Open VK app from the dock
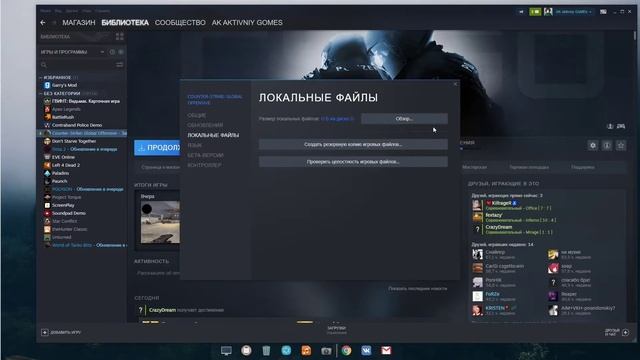 tap(366, 350)
